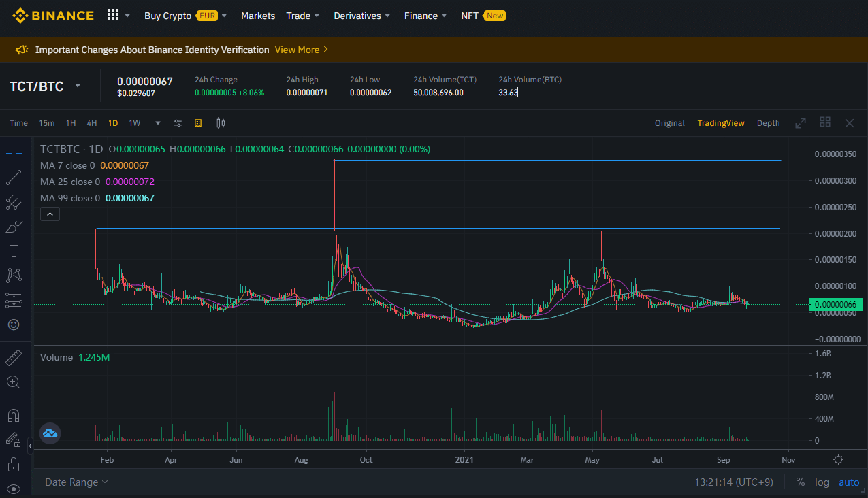Viewport: 868px width, 498px height.
Task: Click the Volume 1.245M legend
Action: point(75,357)
